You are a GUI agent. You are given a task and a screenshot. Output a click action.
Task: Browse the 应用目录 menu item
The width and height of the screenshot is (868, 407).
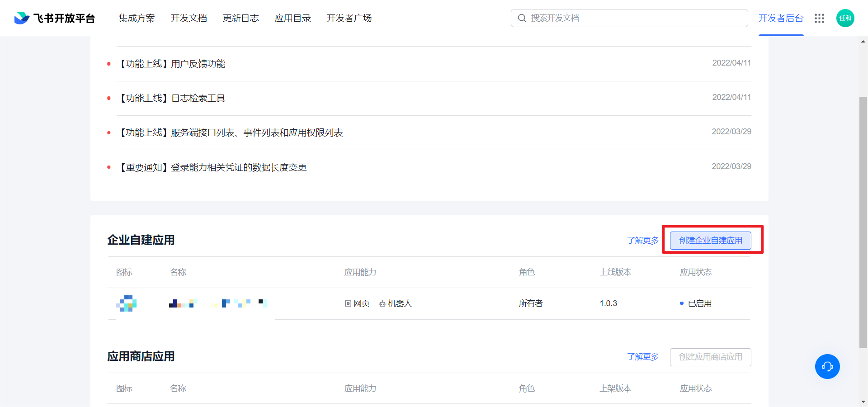[x=292, y=18]
